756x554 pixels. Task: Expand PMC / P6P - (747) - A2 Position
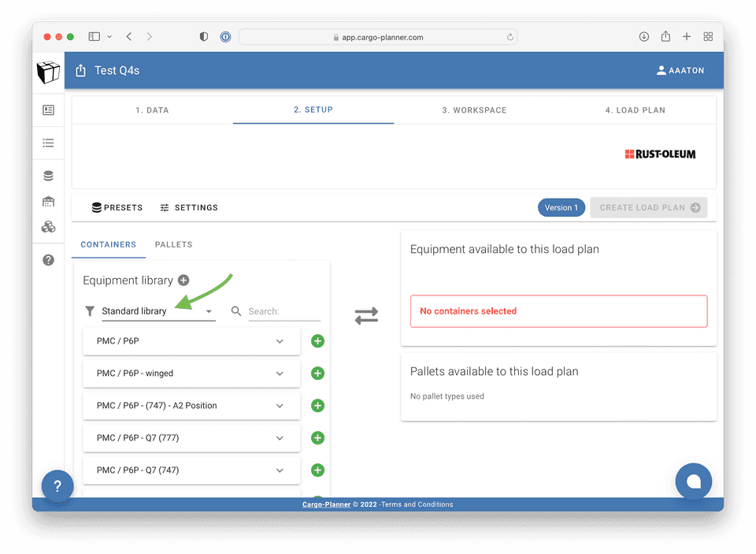point(280,406)
